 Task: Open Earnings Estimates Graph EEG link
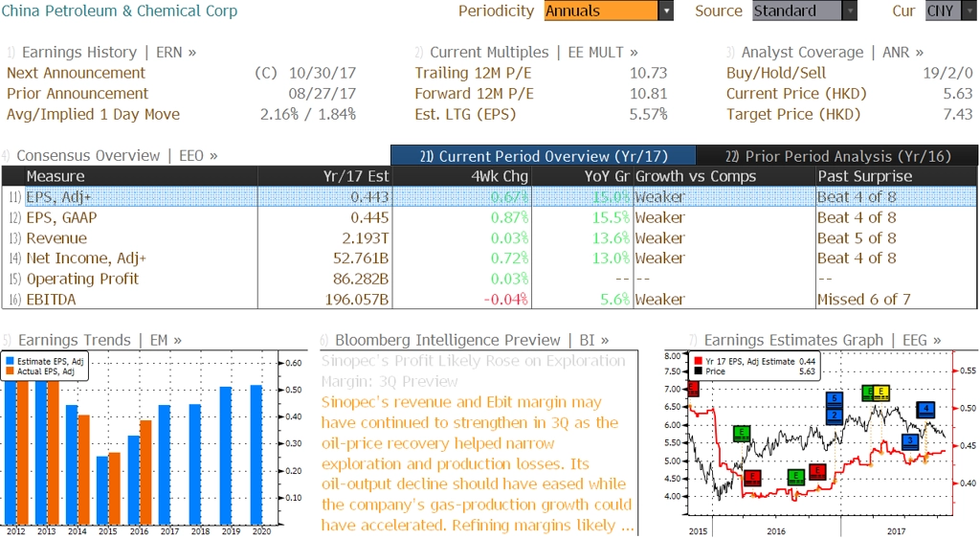click(x=822, y=340)
